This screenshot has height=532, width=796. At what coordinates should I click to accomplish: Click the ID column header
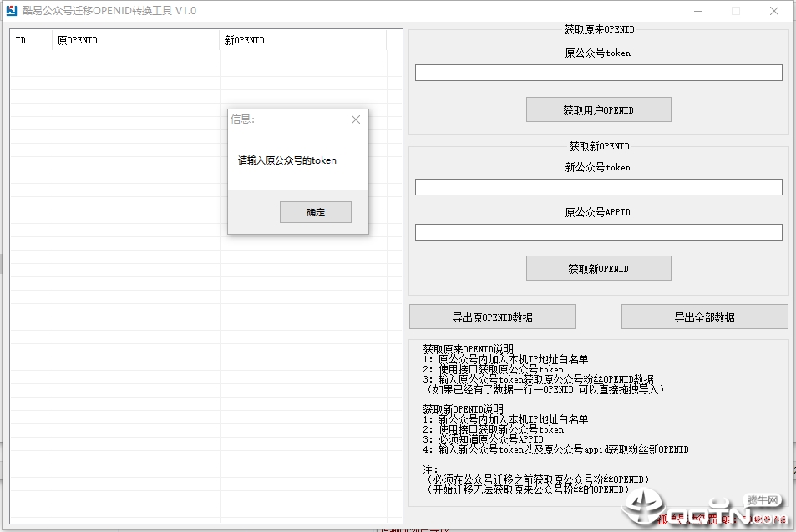[x=31, y=40]
